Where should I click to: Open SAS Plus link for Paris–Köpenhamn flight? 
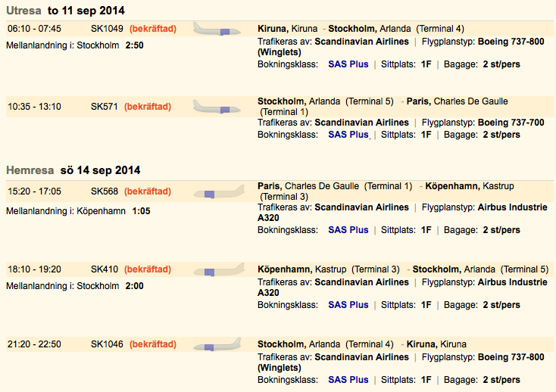348,230
